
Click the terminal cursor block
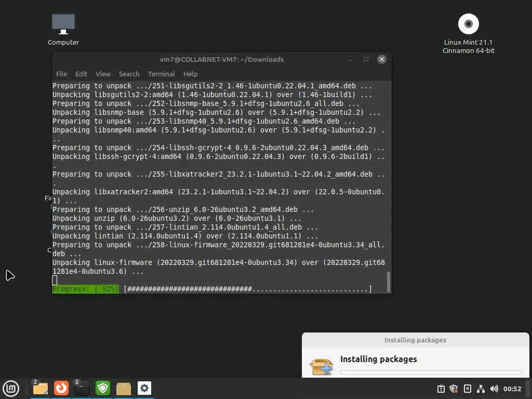click(x=55, y=280)
